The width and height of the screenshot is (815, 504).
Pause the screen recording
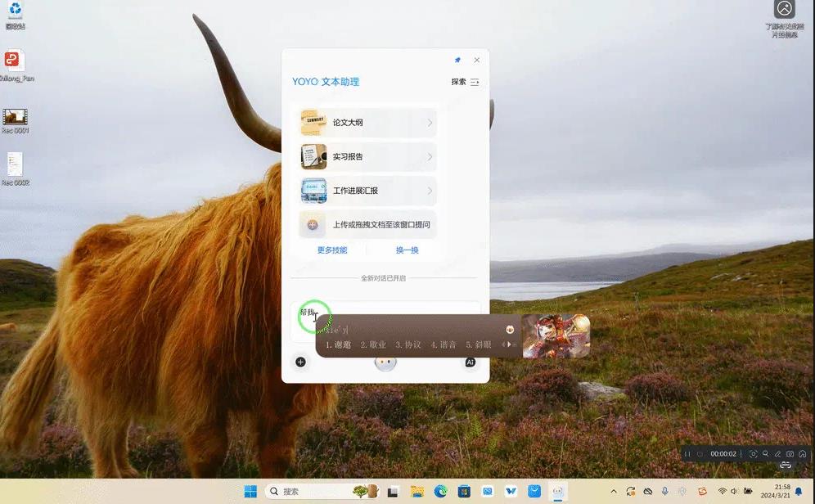click(x=687, y=453)
